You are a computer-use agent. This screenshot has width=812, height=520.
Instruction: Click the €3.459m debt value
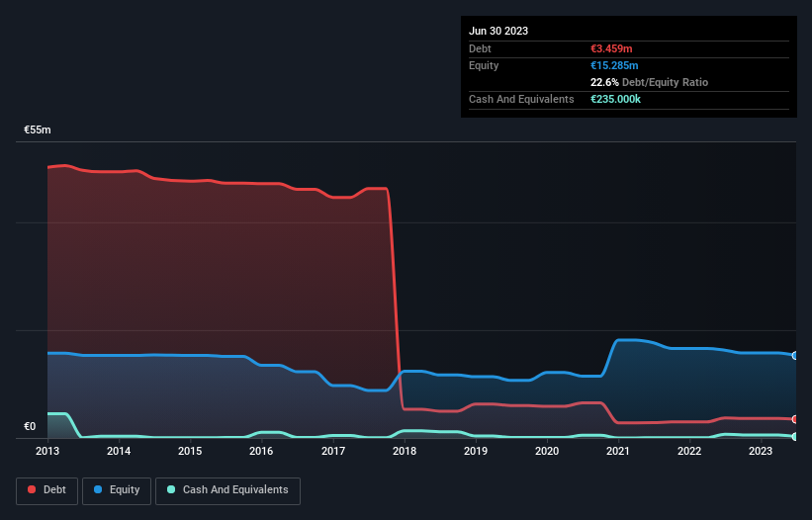pos(611,48)
